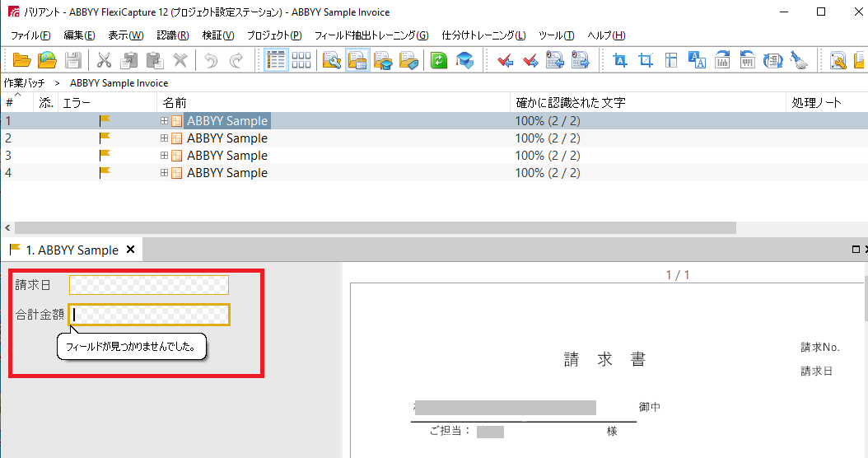Open the プロジェクト(P) menu
This screenshot has height=458, width=868.
[x=274, y=35]
